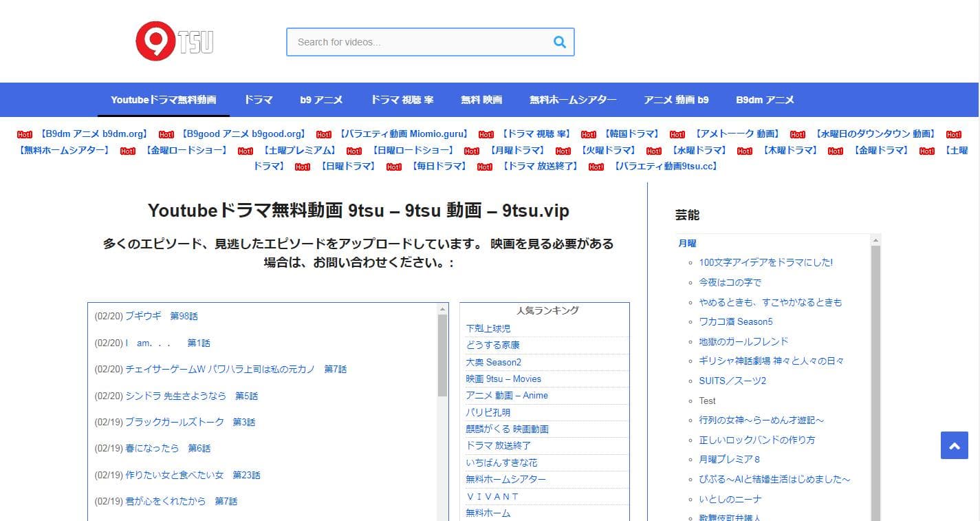Open the ドラマ nav tab
The height and width of the screenshot is (521, 980).
click(x=259, y=100)
